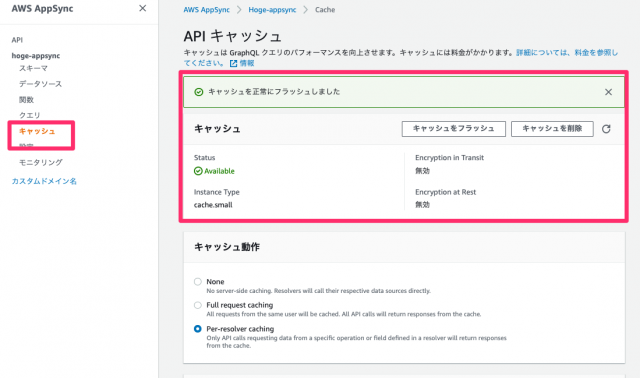Dismiss the cache flushed success banner
The height and width of the screenshot is (378, 640).
[608, 92]
